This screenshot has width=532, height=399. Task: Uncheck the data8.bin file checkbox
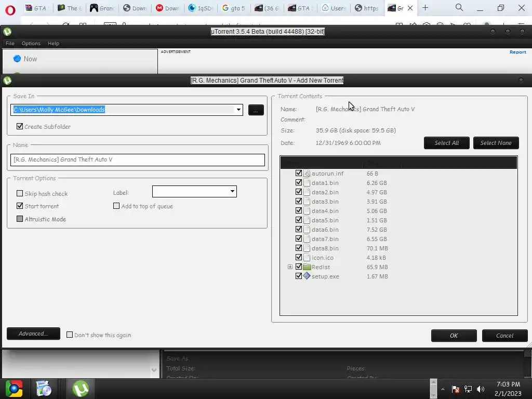(299, 248)
